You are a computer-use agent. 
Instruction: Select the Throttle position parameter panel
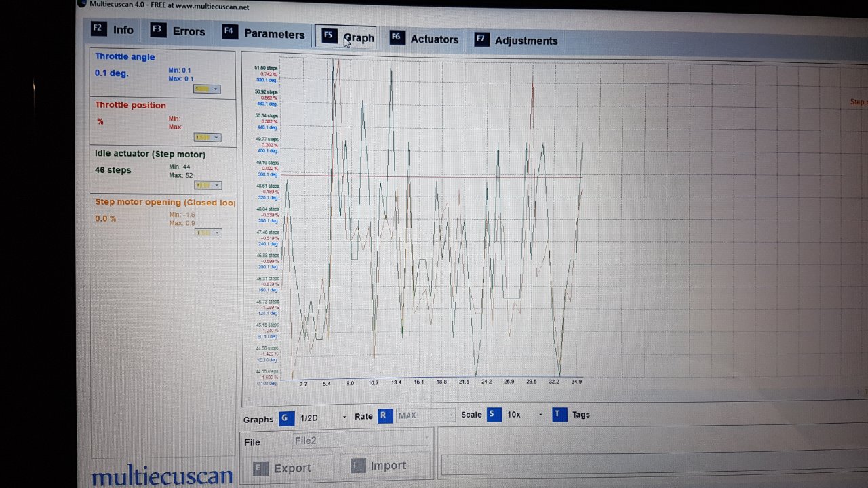point(163,121)
